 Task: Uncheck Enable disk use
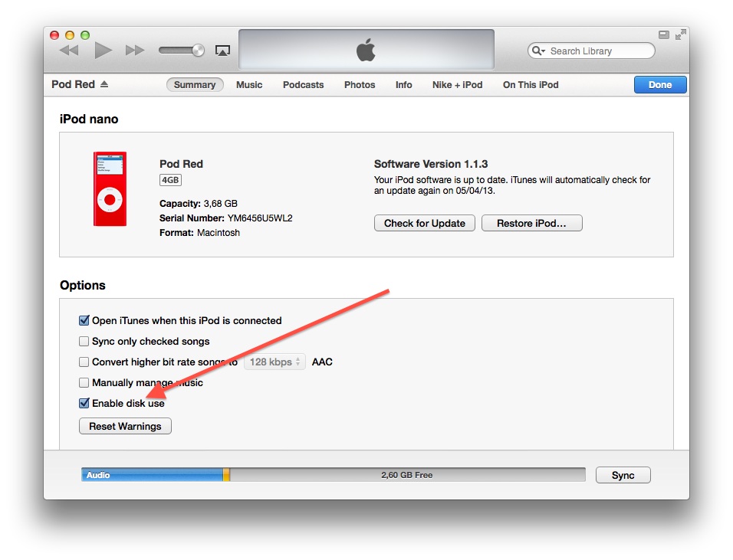[x=84, y=403]
